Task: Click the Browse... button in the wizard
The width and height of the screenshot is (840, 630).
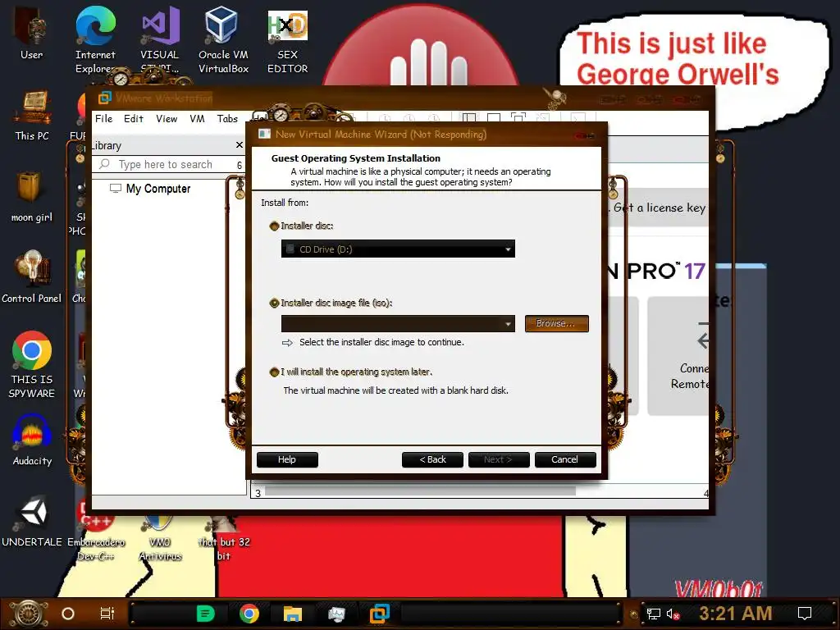Action: (x=557, y=323)
